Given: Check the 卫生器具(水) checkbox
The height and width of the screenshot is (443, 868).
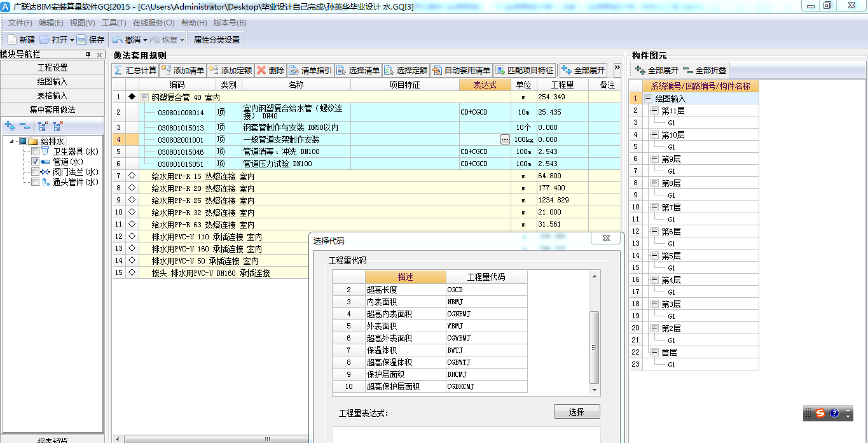Looking at the screenshot, I should click(x=36, y=151).
